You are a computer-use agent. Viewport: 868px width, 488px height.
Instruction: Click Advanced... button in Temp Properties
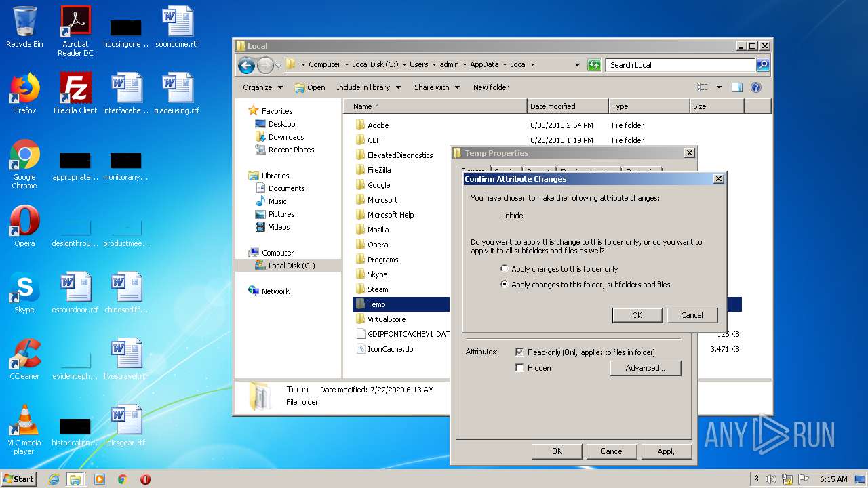[x=645, y=368]
